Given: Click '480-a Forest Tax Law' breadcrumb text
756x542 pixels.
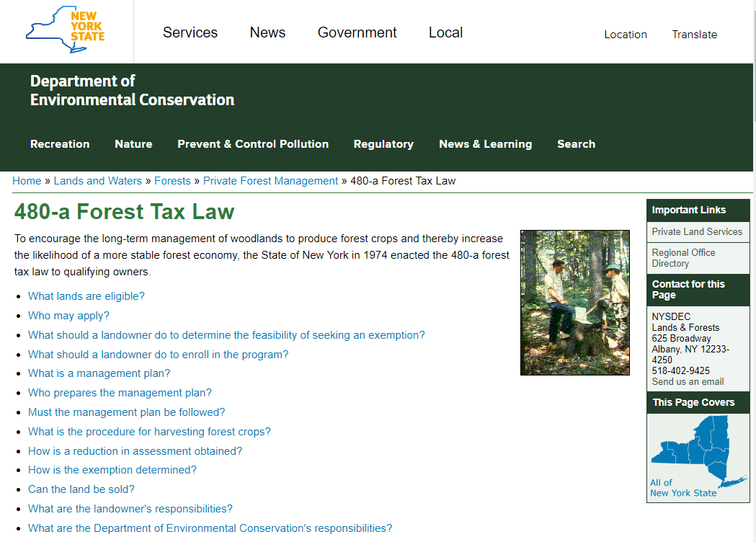Looking at the screenshot, I should (x=403, y=181).
